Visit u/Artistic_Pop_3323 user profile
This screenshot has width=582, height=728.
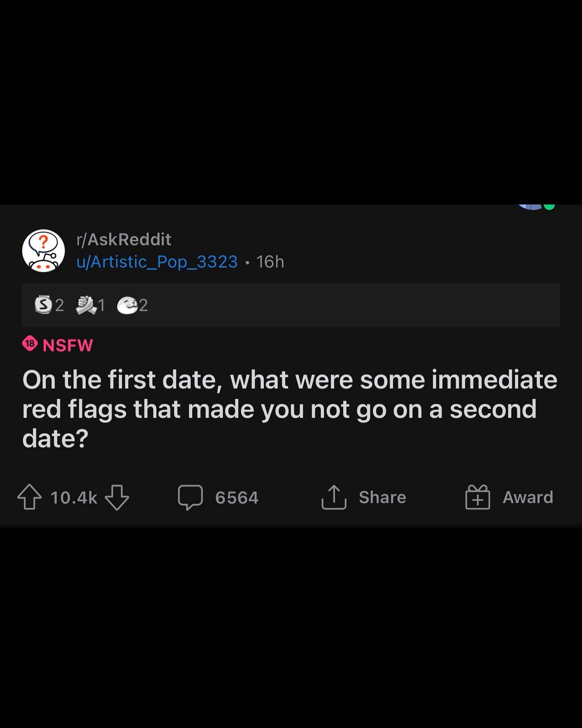tap(157, 262)
